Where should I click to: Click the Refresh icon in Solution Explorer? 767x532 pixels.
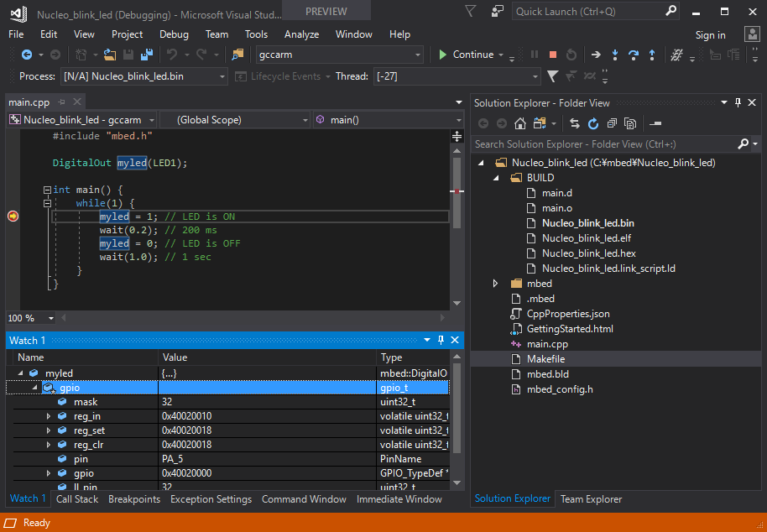(x=593, y=123)
